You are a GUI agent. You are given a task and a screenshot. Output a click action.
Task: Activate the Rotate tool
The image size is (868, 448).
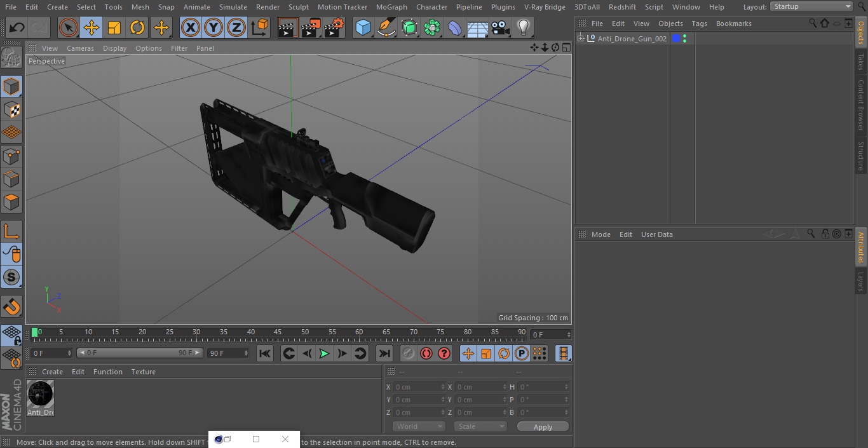coord(137,27)
